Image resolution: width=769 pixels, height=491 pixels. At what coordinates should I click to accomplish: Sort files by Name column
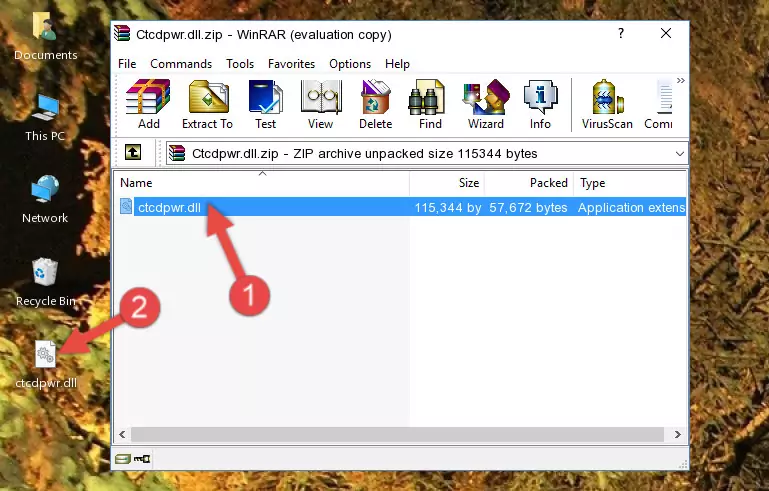tap(262, 183)
